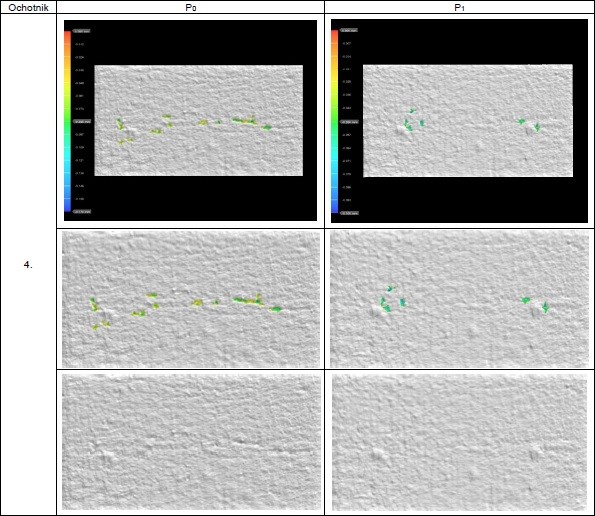Click the middle zero-value label on P1 scale

[349, 122]
